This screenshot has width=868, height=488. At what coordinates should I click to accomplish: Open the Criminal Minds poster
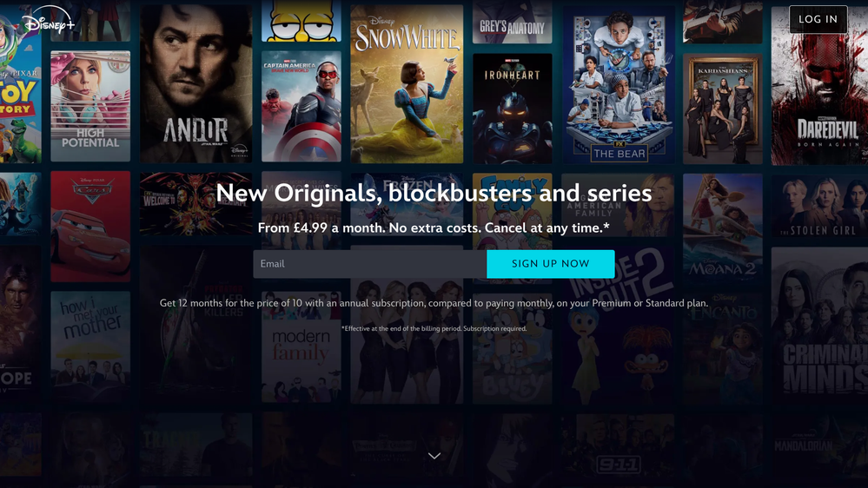click(x=819, y=326)
